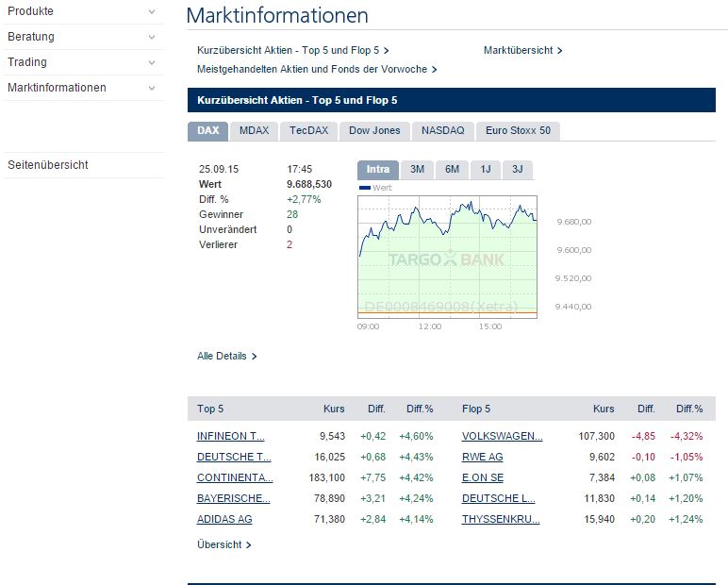Expand the Trading menu chevron

click(152, 62)
